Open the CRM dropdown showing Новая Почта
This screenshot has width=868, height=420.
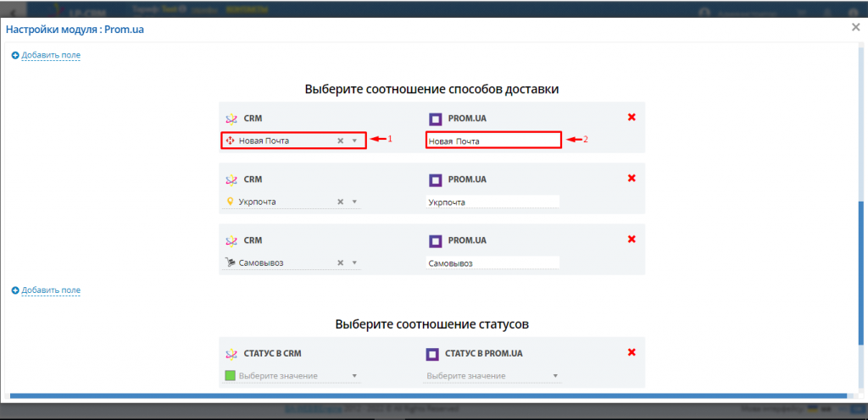tap(293, 141)
